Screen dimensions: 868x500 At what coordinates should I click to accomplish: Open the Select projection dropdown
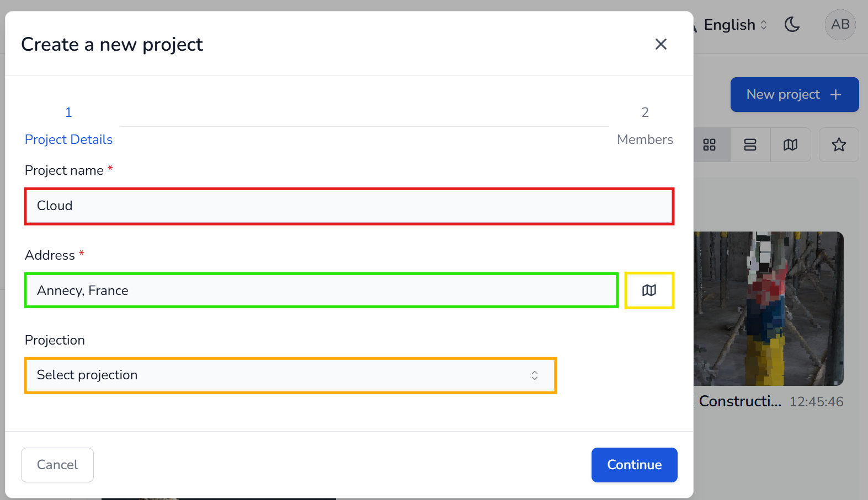coord(290,375)
